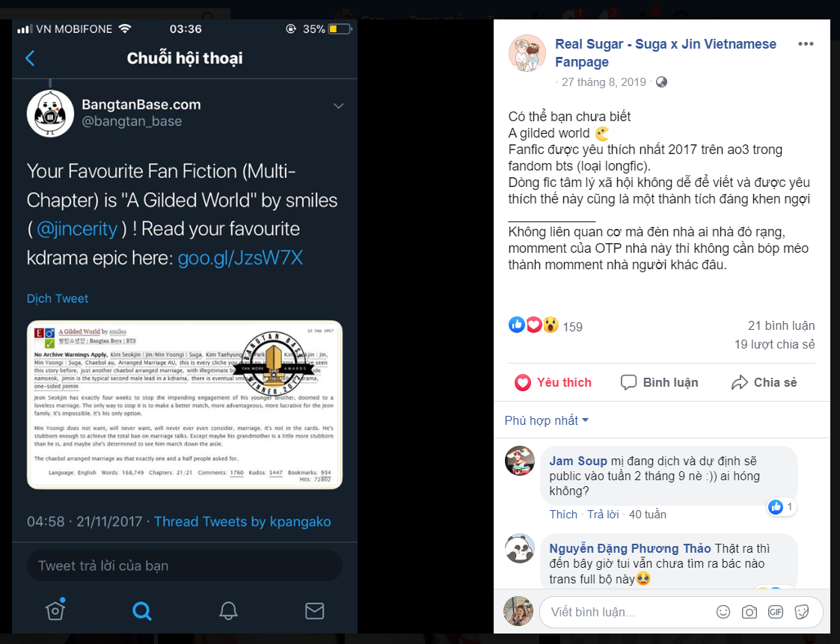
Task: Like Jam Soup's comment via Thích
Action: (x=563, y=515)
